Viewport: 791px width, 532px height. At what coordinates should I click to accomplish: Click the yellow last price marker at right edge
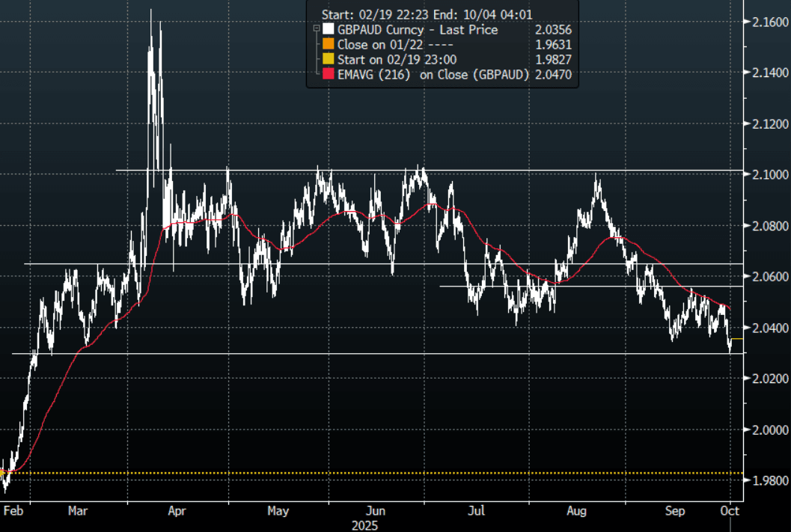[736, 339]
